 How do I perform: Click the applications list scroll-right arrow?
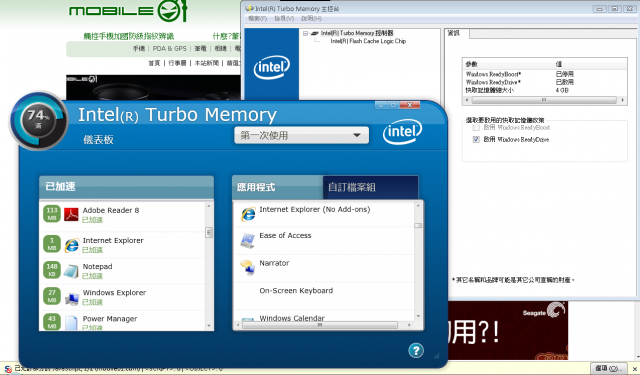coord(409,325)
